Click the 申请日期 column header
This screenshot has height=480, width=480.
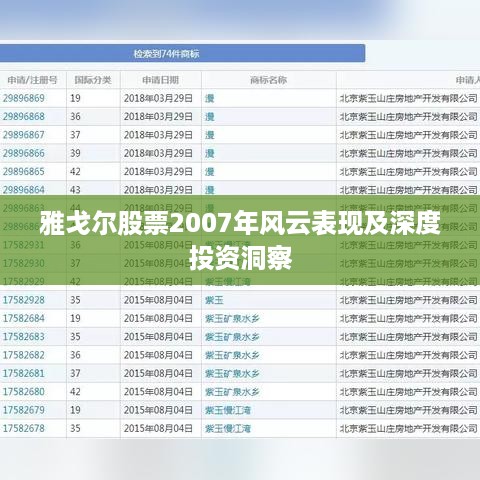160,80
